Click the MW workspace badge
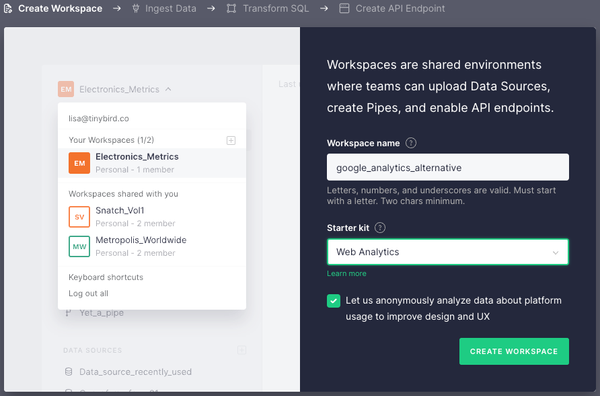600x396 pixels. coord(79,246)
